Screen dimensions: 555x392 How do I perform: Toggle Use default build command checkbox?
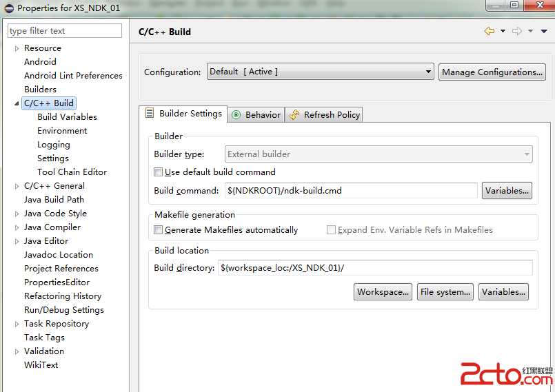click(158, 172)
